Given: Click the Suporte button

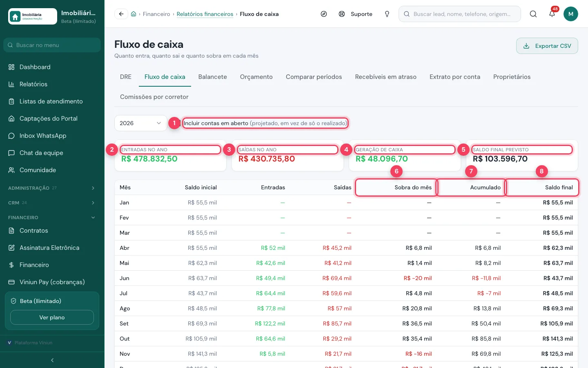Looking at the screenshot, I should (x=356, y=14).
